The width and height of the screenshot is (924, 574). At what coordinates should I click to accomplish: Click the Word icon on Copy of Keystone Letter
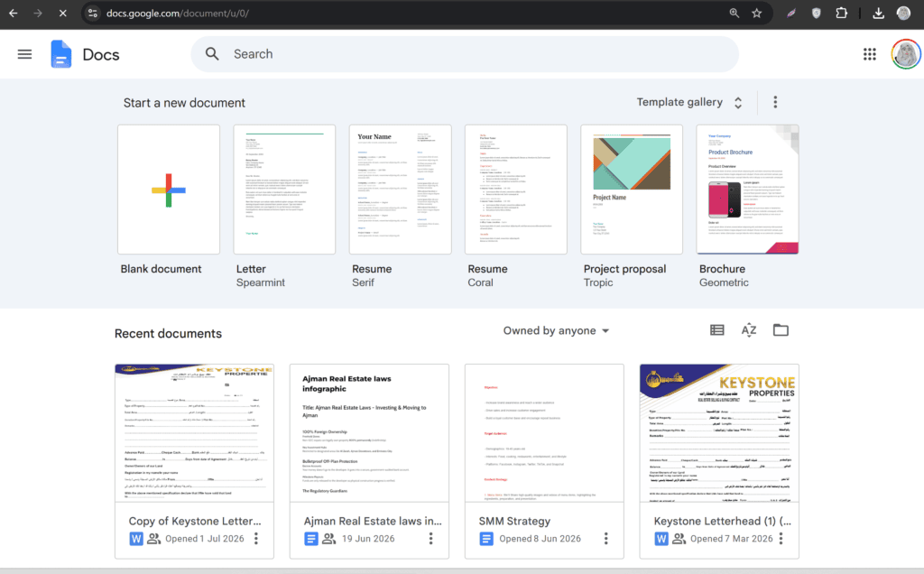[136, 539]
